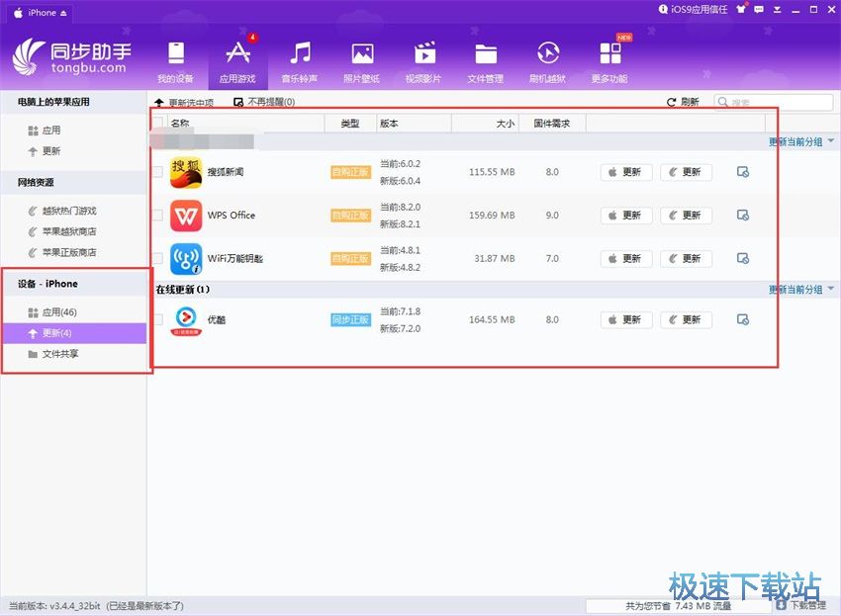Screen dimensions: 841x616
Task: Click Tongbu 更新 button for WiFi万能钥匙
Action: 686,258
